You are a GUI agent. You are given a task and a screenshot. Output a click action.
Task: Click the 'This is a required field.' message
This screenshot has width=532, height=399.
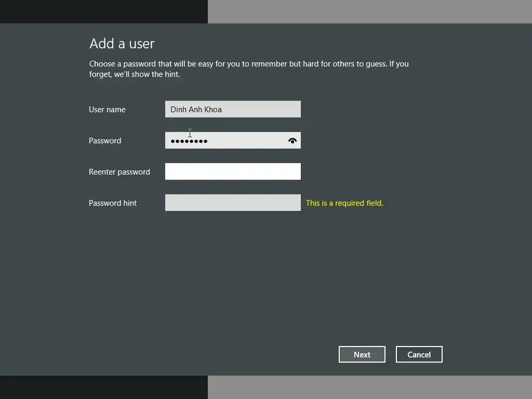click(344, 203)
